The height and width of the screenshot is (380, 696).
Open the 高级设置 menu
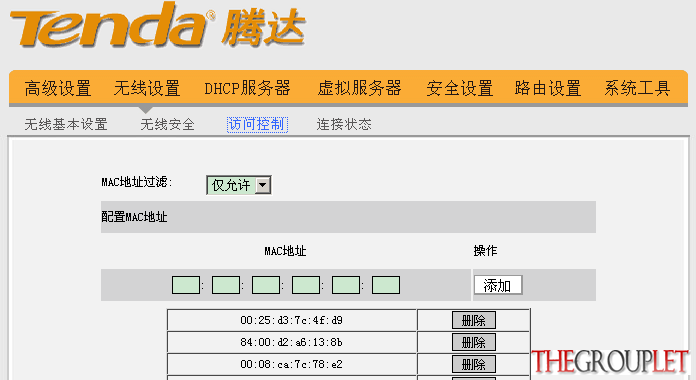tap(58, 88)
